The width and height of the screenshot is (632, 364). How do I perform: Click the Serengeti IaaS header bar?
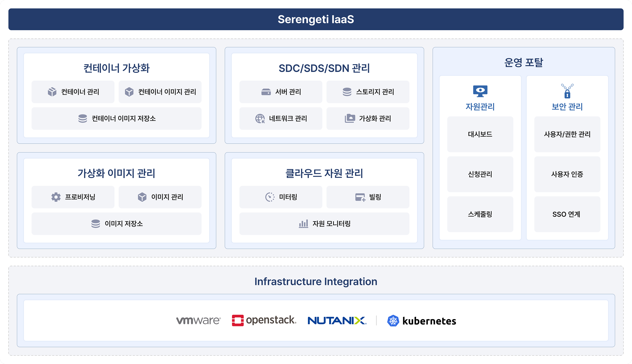[x=316, y=19]
